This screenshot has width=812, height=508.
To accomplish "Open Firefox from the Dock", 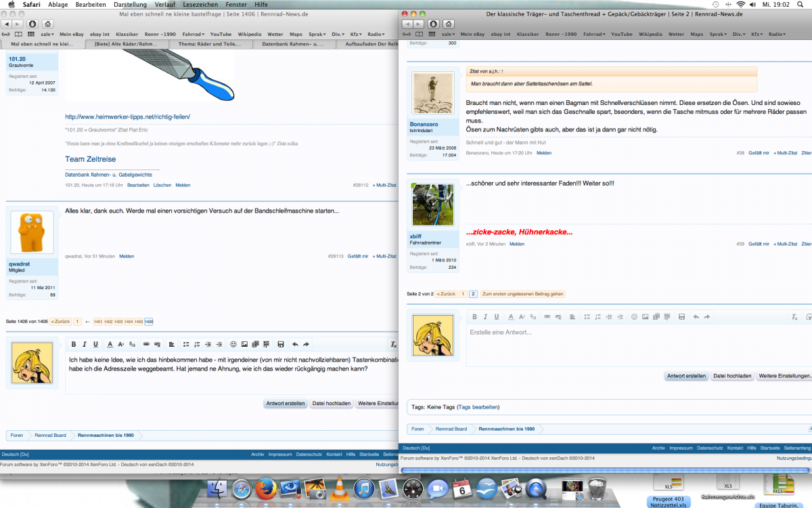I will [x=266, y=489].
